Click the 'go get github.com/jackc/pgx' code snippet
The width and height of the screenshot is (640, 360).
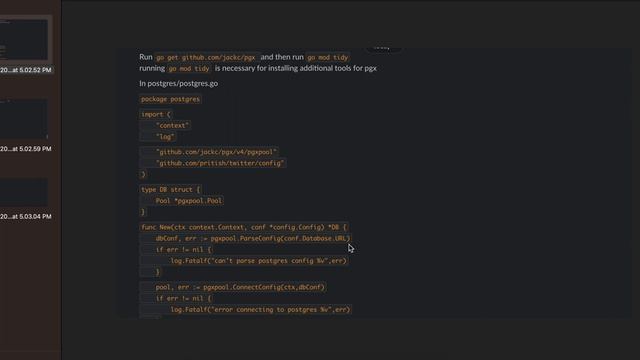pyautogui.click(x=206, y=58)
